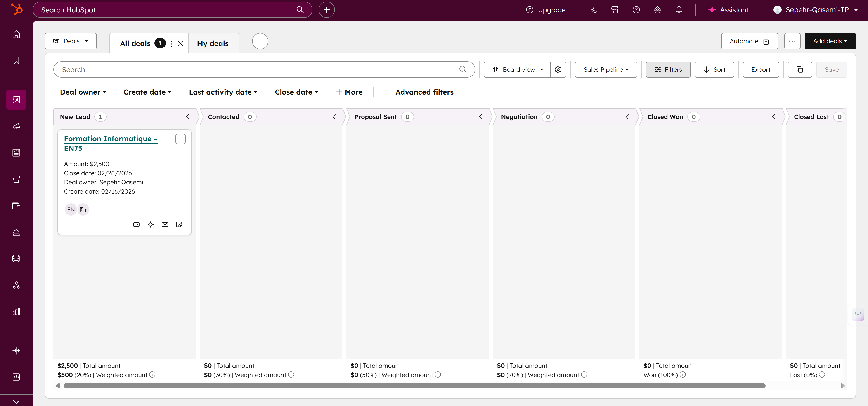Open the Sales Pipeline dropdown
Viewport: 868px width, 406px height.
tap(605, 69)
